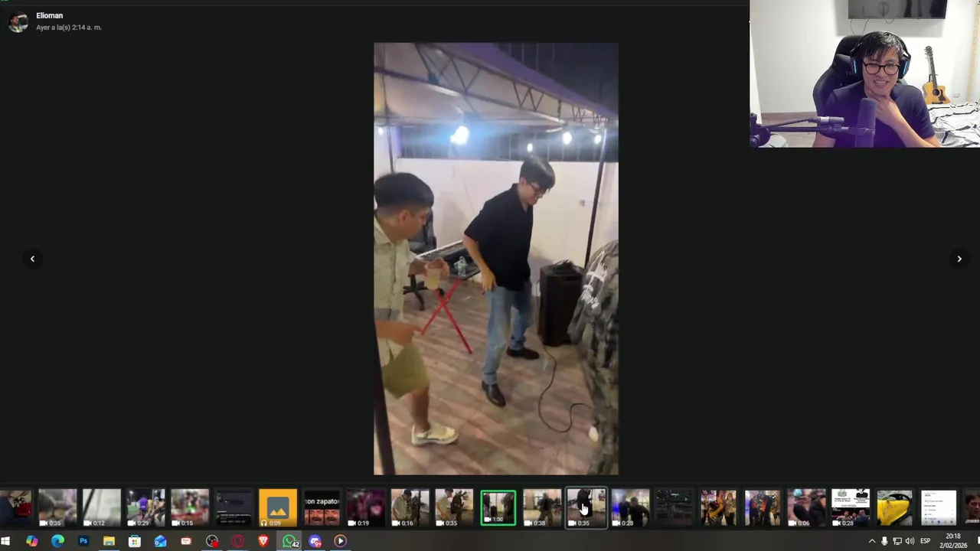Open the Windows Start menu
Image resolution: width=980 pixels, height=551 pixels.
[x=5, y=541]
